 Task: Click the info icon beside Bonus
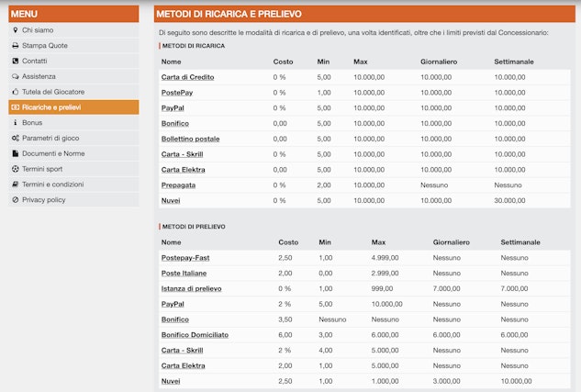pyautogui.click(x=15, y=122)
